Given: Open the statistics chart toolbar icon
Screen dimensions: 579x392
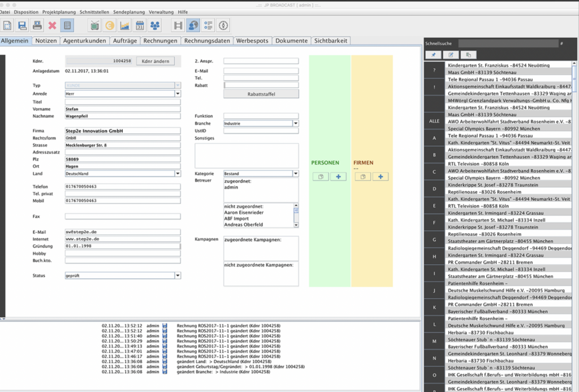Looking at the screenshot, I should [x=125, y=25].
